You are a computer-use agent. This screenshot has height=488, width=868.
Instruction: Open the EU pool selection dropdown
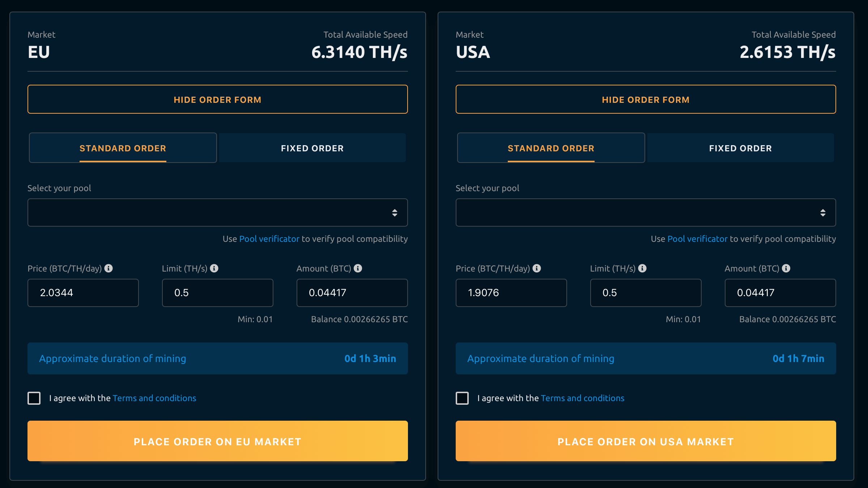coord(217,213)
